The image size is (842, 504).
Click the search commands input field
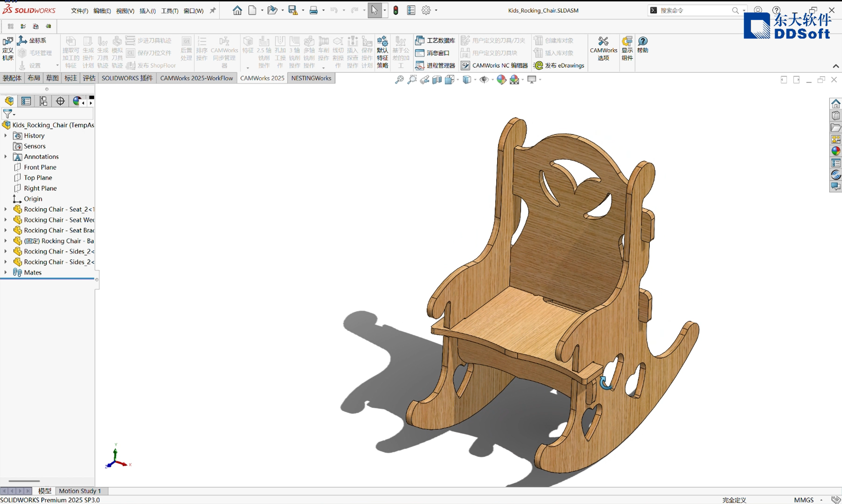693,11
